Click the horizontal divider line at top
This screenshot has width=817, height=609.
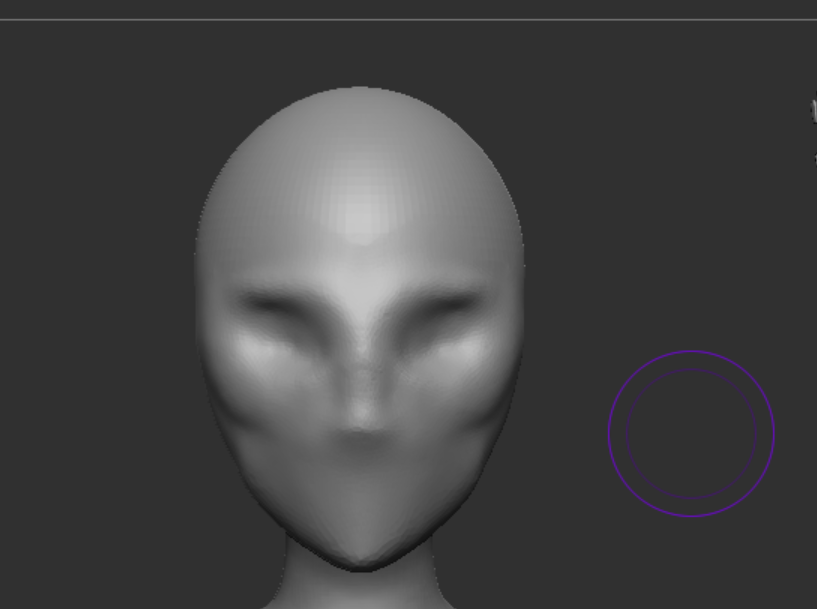[x=400, y=19]
